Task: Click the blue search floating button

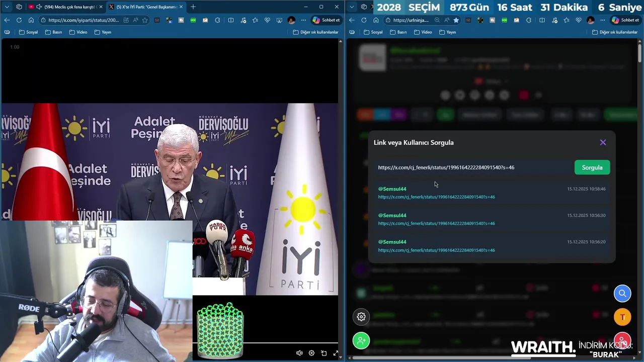Action: [x=622, y=293]
